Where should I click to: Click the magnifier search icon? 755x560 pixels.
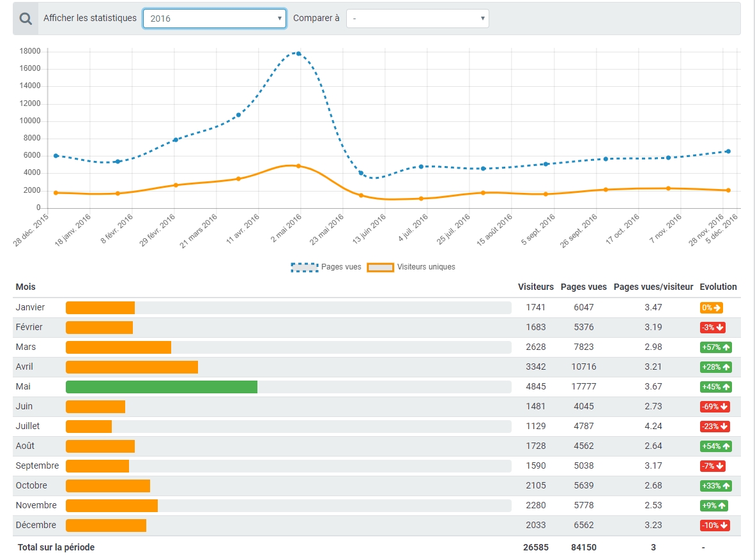click(26, 19)
